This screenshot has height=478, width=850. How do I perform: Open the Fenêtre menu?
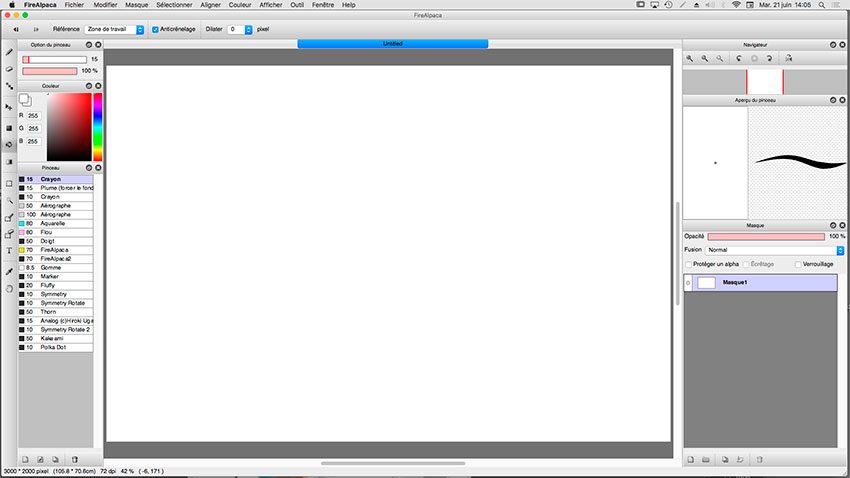click(323, 5)
